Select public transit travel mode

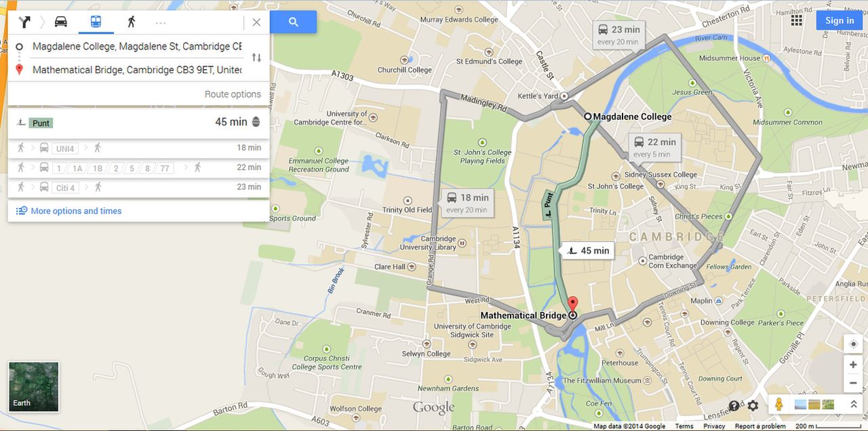[x=96, y=22]
